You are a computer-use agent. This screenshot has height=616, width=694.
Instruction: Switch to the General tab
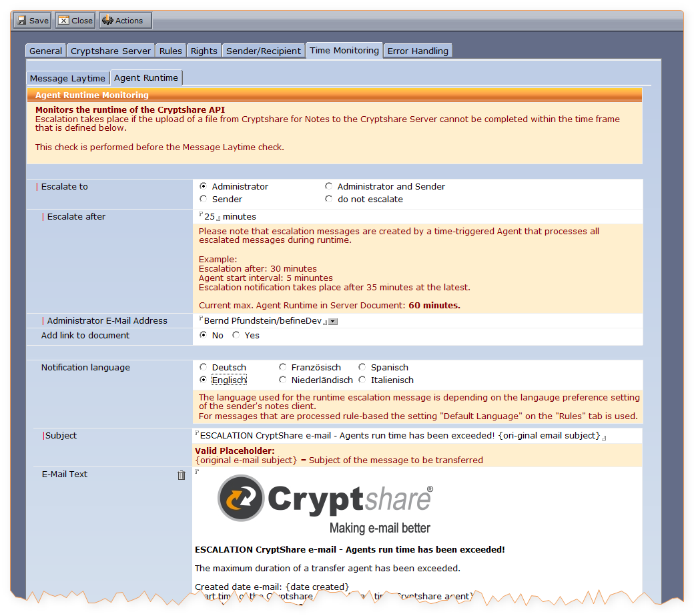[45, 51]
